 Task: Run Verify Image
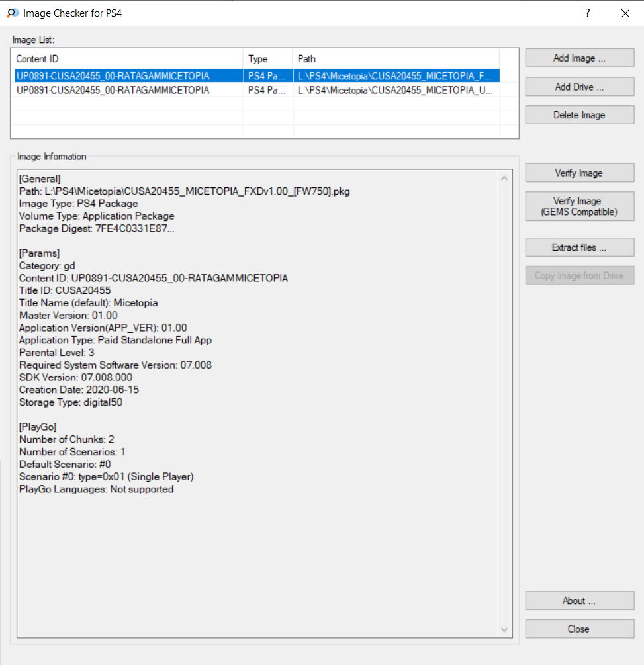point(580,173)
